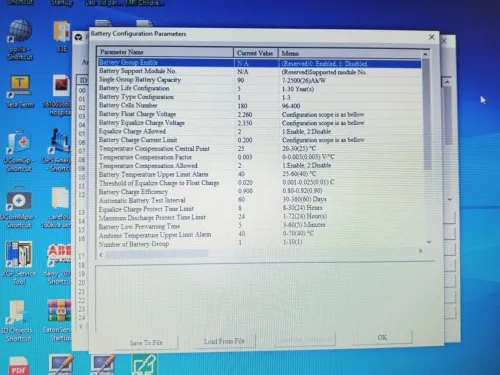Open the EatonServ Startup archive icon
Viewport: 500px width, 375px height.
[59, 311]
